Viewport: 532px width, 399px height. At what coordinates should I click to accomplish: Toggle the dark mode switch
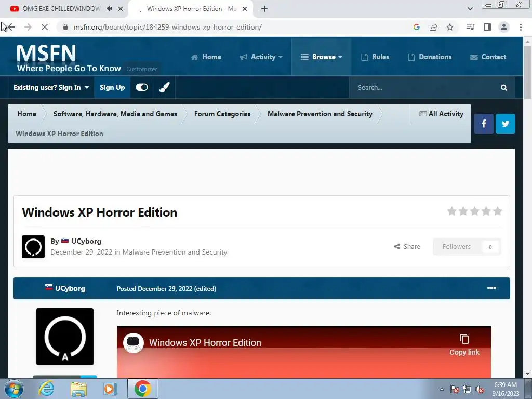coord(142,87)
